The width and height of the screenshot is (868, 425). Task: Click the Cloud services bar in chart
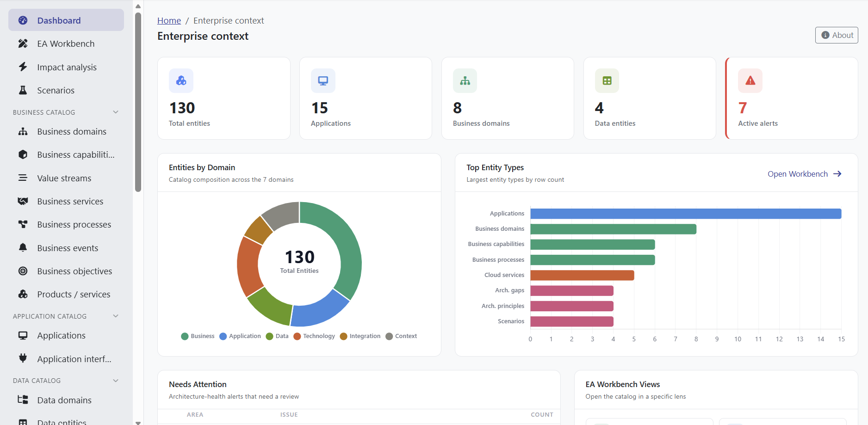pos(582,275)
